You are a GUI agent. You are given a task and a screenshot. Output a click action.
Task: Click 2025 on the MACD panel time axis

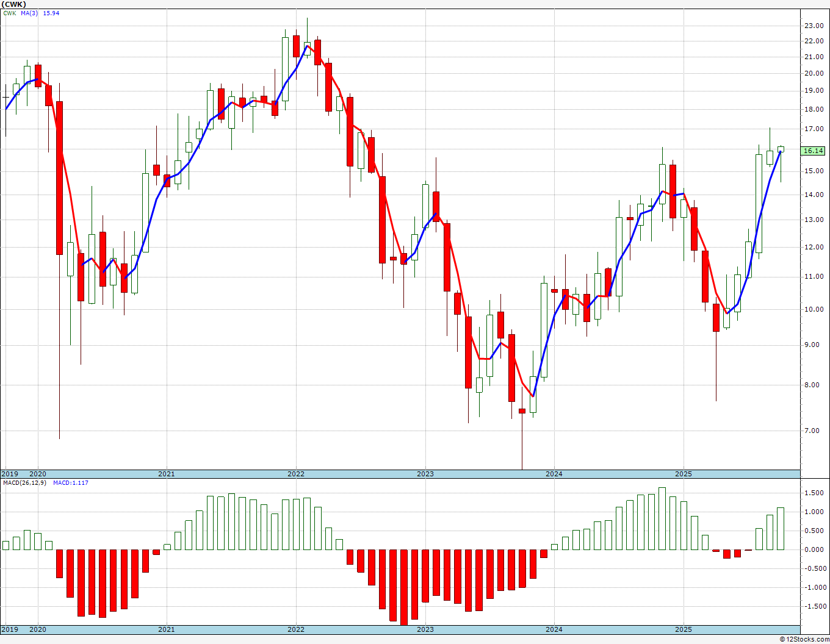[684, 629]
